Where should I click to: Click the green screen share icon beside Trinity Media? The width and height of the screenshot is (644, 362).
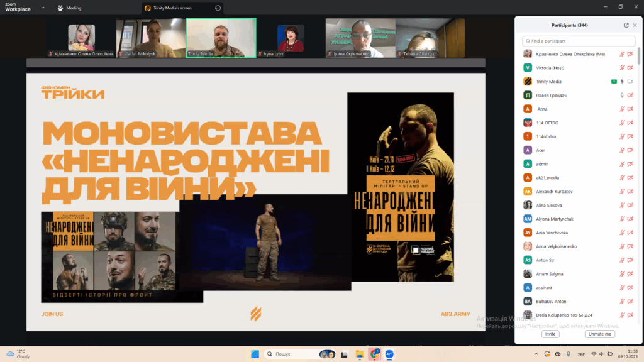[613, 82]
